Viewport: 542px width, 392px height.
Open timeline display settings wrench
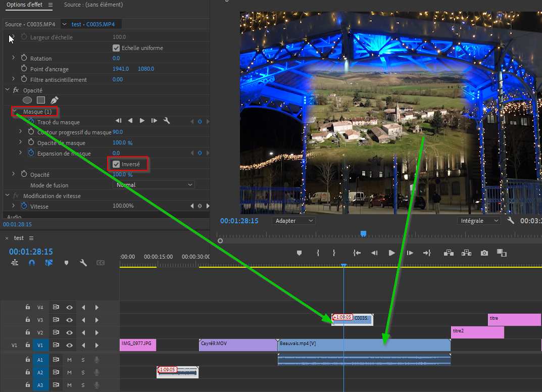(83, 263)
